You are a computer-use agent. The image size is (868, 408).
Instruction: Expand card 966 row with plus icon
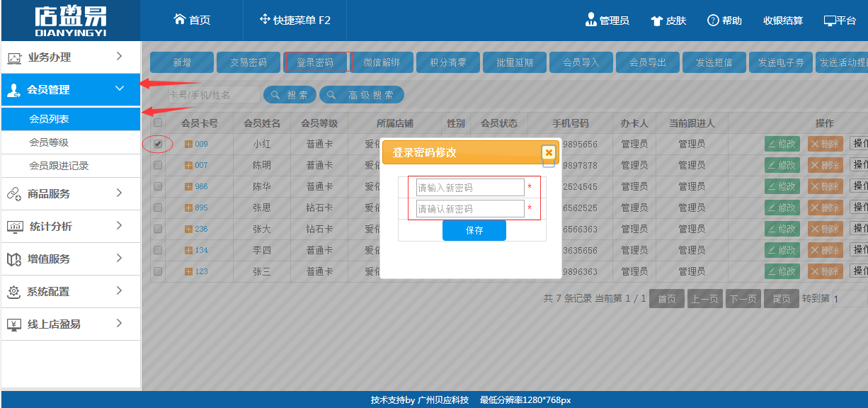click(x=188, y=186)
